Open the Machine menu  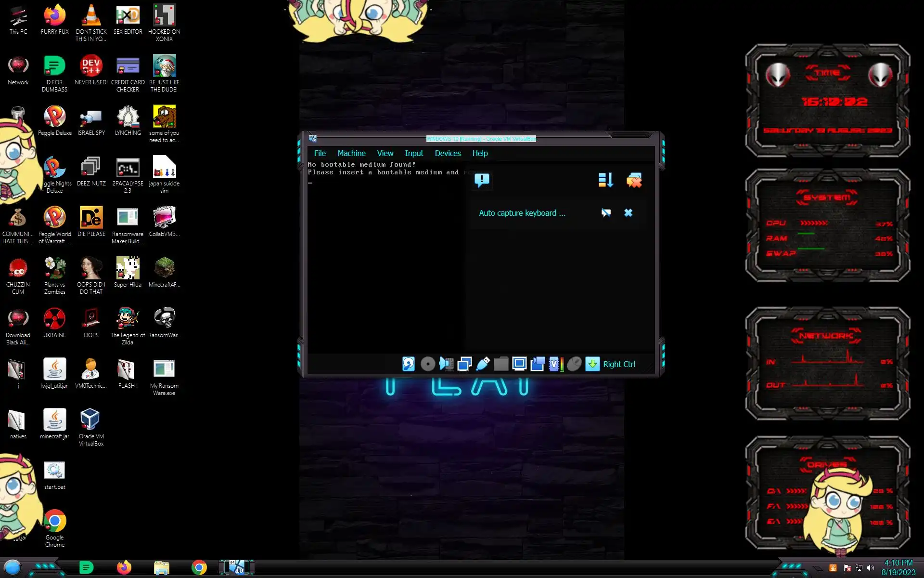(x=351, y=153)
